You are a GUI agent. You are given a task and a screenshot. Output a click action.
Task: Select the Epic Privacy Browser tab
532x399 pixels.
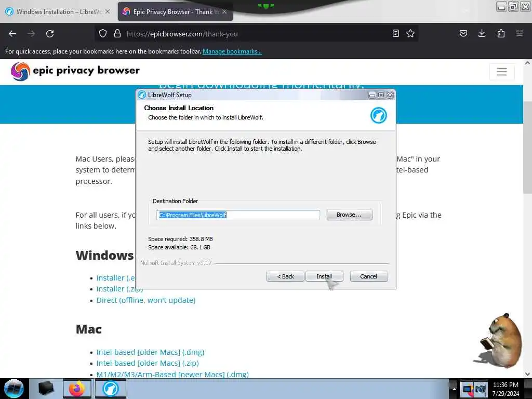(x=175, y=11)
